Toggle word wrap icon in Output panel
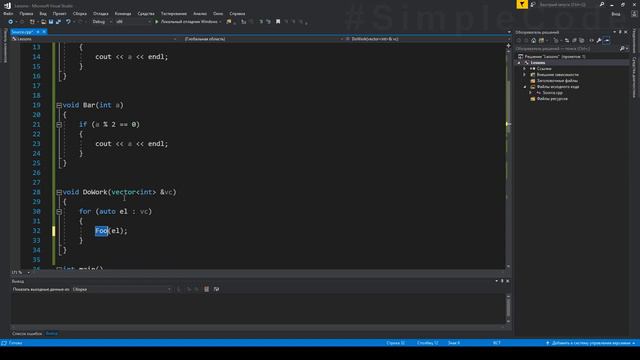This screenshot has height=360, width=640. (x=216, y=289)
